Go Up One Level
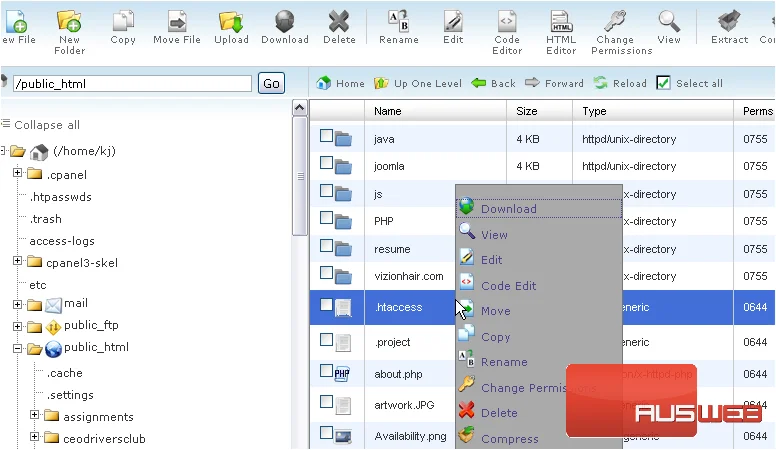Viewport: 776px width, 450px height. pyautogui.click(x=419, y=83)
